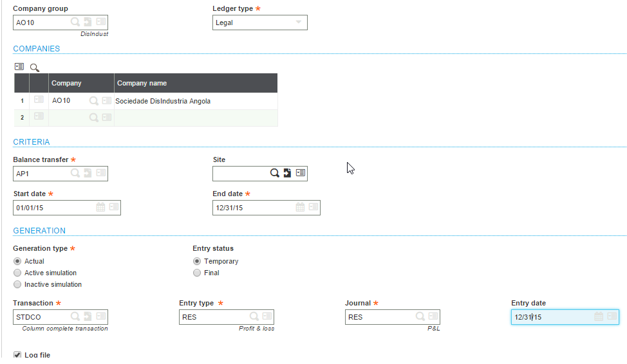Open the Entry type selection lookup
The height and width of the screenshot is (364, 627).
(254, 316)
